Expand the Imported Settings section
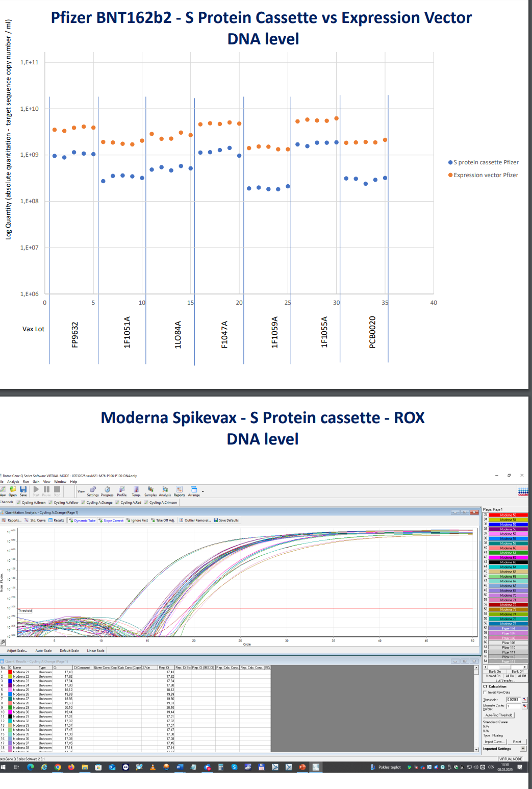Screen dimensions: 532x789 pyautogui.click(x=523, y=749)
